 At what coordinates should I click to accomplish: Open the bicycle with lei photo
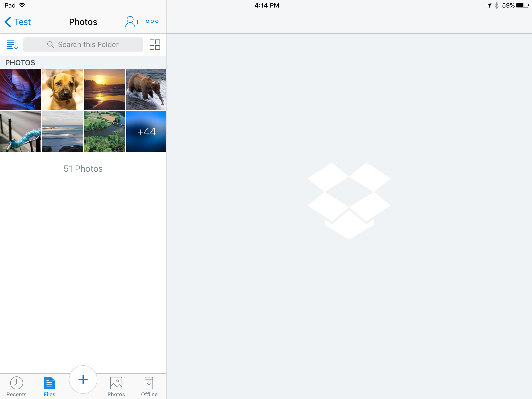pos(21,131)
